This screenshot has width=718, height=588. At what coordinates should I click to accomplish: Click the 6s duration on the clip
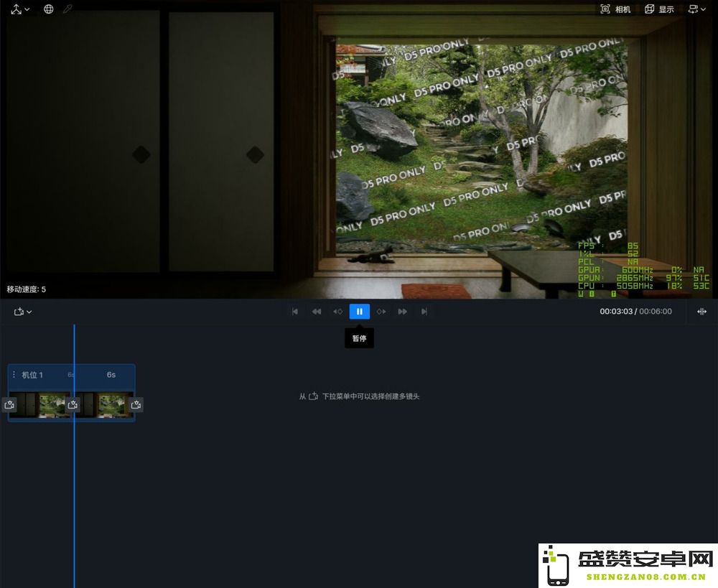point(111,375)
